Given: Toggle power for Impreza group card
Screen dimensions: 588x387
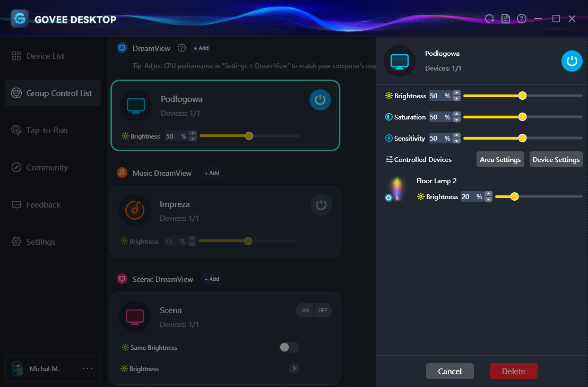Looking at the screenshot, I should [321, 205].
